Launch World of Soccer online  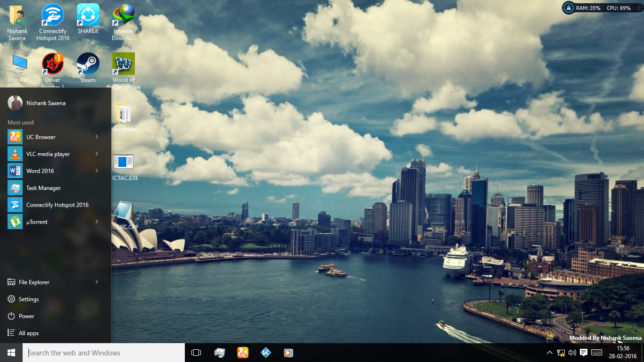(123, 65)
